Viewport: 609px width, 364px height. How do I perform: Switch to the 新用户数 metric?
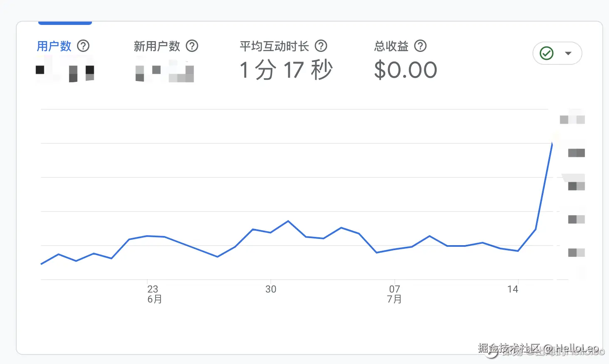coord(156,46)
